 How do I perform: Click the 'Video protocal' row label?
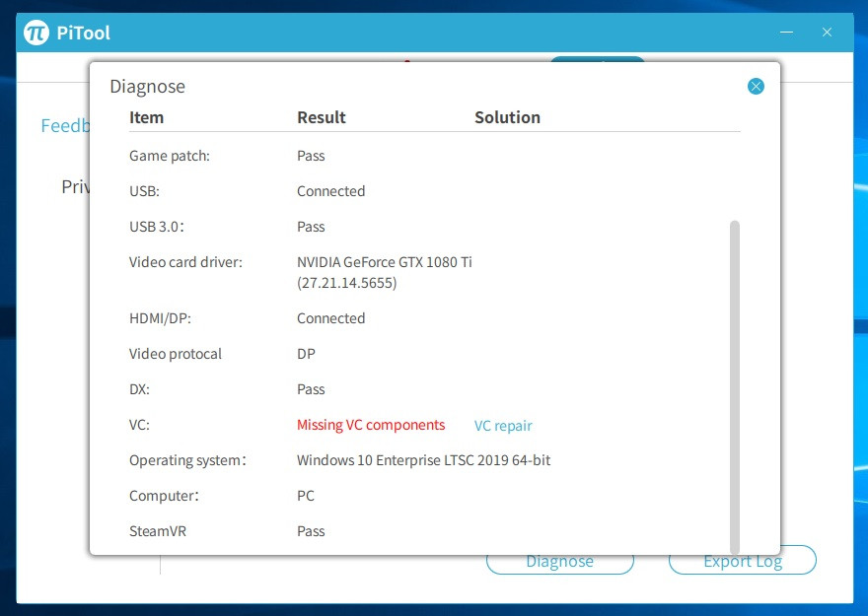coord(175,354)
